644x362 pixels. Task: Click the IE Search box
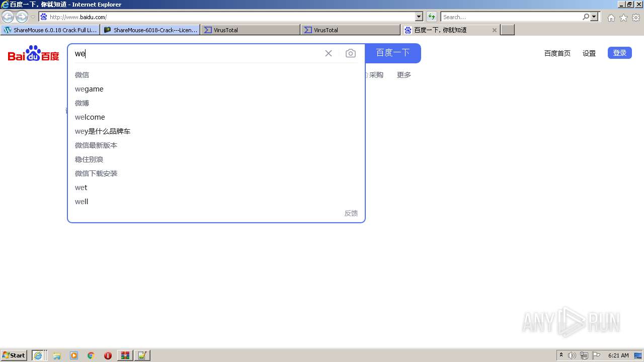511,17
